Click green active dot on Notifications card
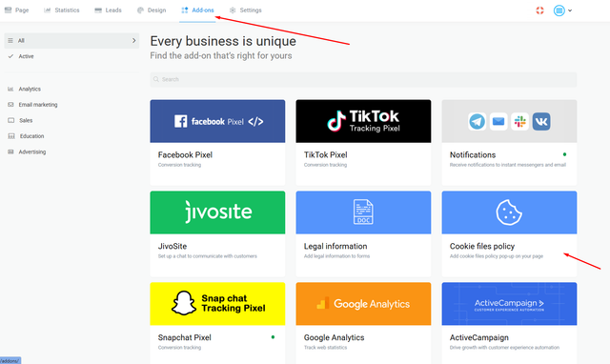Viewport: 610px width, 364px height. pos(564,154)
